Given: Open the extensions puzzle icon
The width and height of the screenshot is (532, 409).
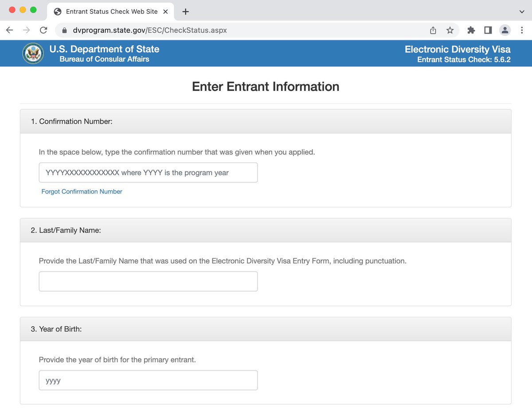Looking at the screenshot, I should click(x=471, y=30).
